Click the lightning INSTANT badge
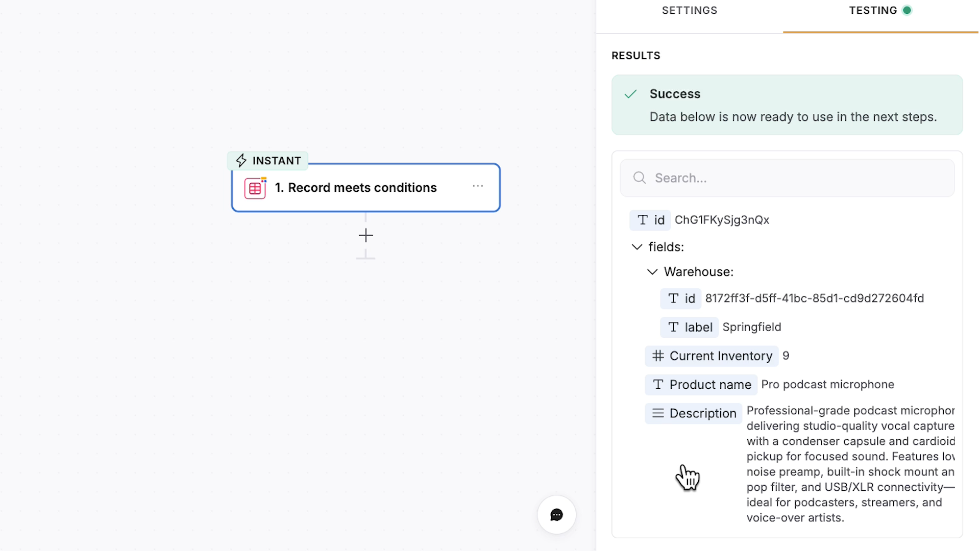The width and height of the screenshot is (980, 551). point(268,161)
